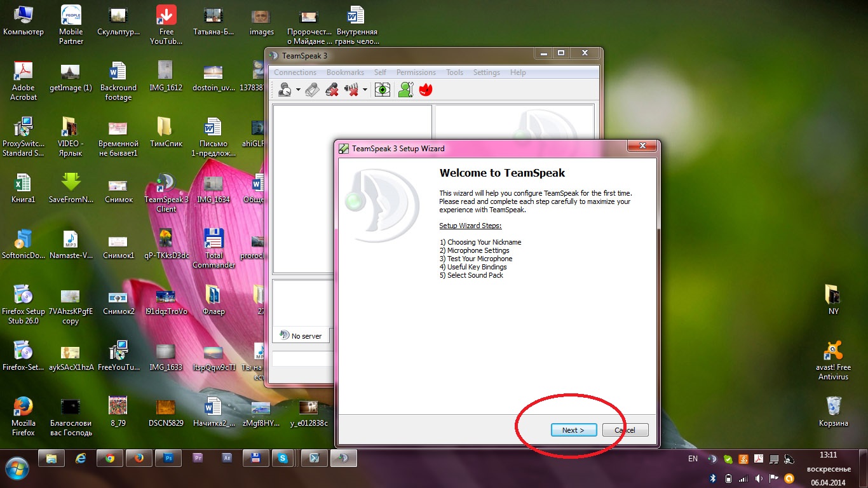Open the Permissions menu in TeamSpeak 3
868x488 pixels.
[x=416, y=72]
